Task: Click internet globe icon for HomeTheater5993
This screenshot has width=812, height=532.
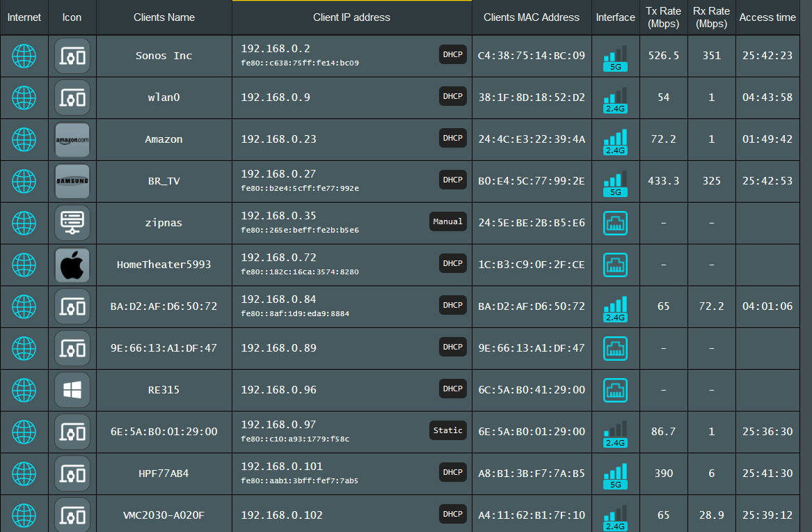Action: pos(24,265)
